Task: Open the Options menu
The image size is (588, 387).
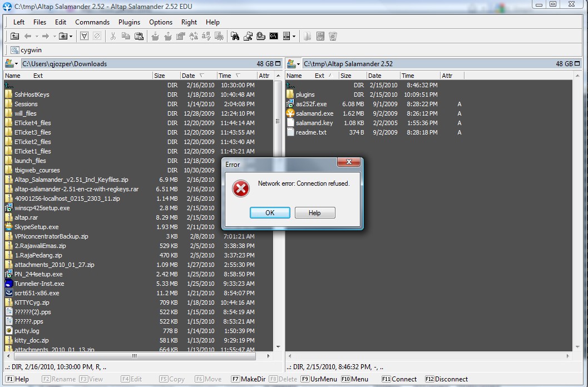Action: tap(161, 22)
